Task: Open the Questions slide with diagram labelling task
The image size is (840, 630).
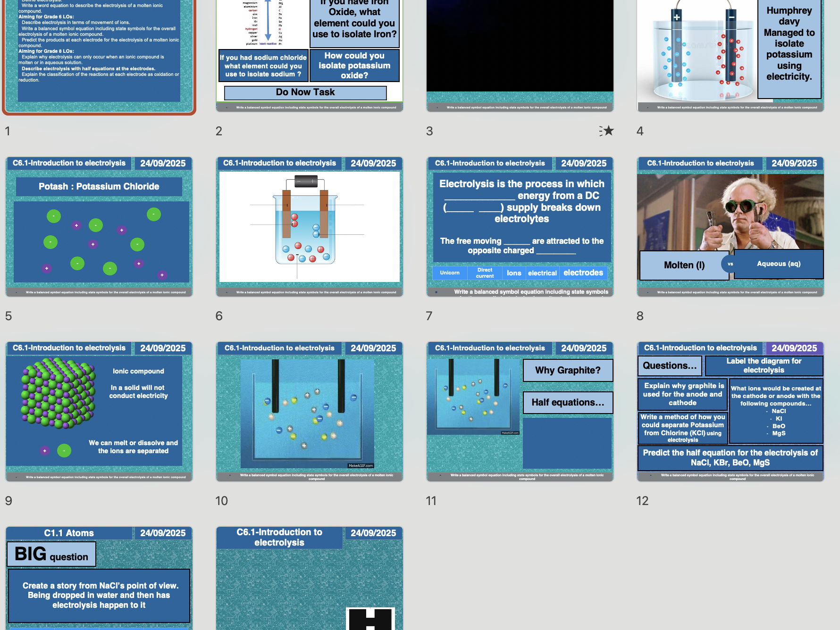Action: 730,410
